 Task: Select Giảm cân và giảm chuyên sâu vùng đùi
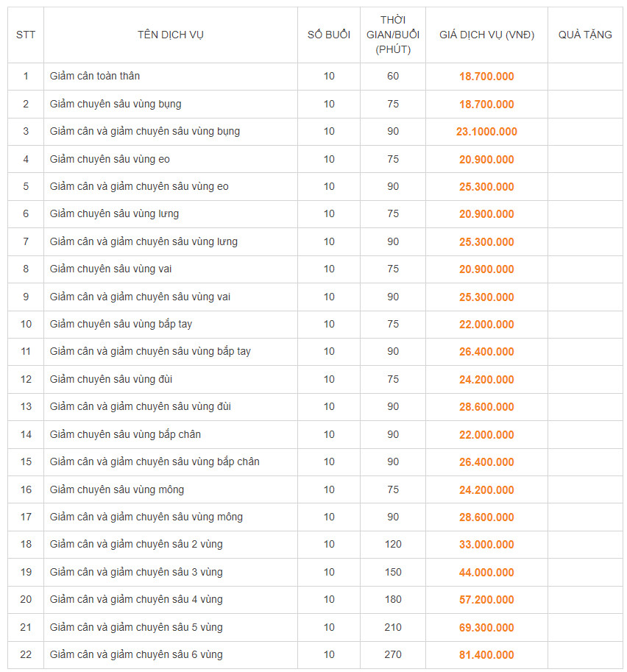(x=140, y=406)
